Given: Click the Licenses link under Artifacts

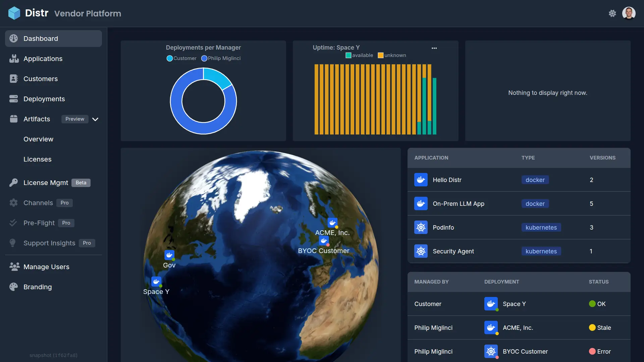Looking at the screenshot, I should coord(37,159).
